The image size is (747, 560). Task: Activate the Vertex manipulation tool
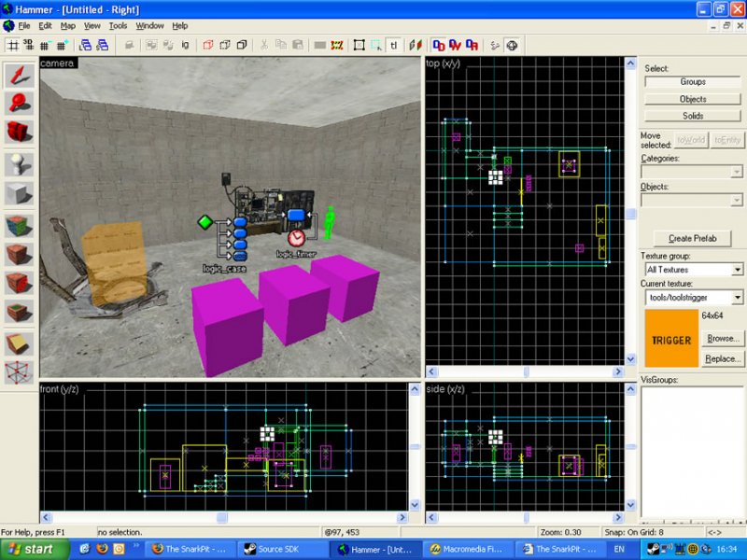pos(19,371)
